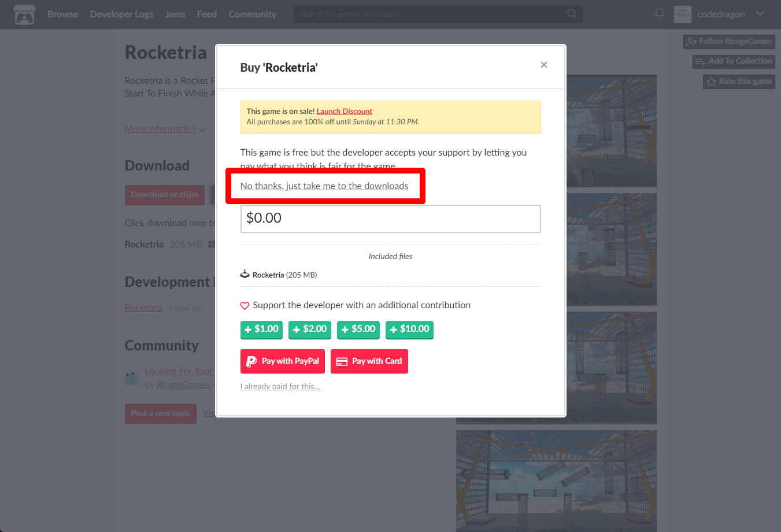The image size is (781, 532).
Task: Open the 'Looking For Your' community topic
Action: 179,371
